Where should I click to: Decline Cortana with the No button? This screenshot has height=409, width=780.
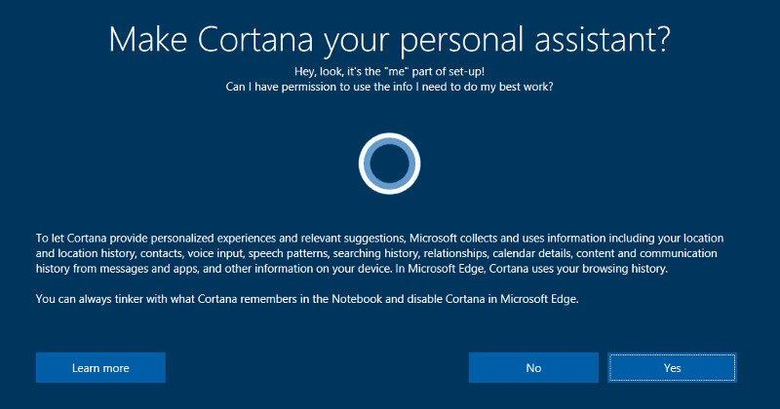[533, 368]
